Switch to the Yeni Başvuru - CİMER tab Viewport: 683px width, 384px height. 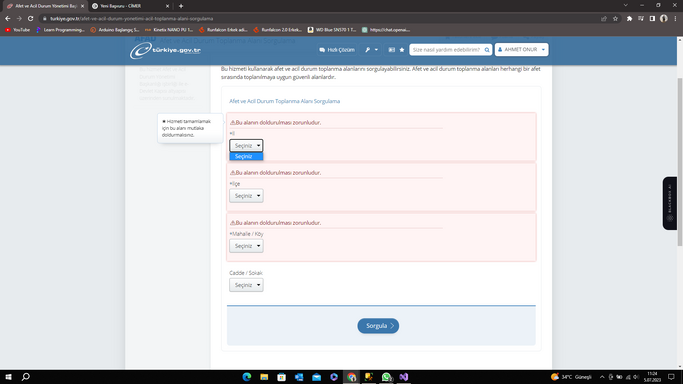[126, 6]
